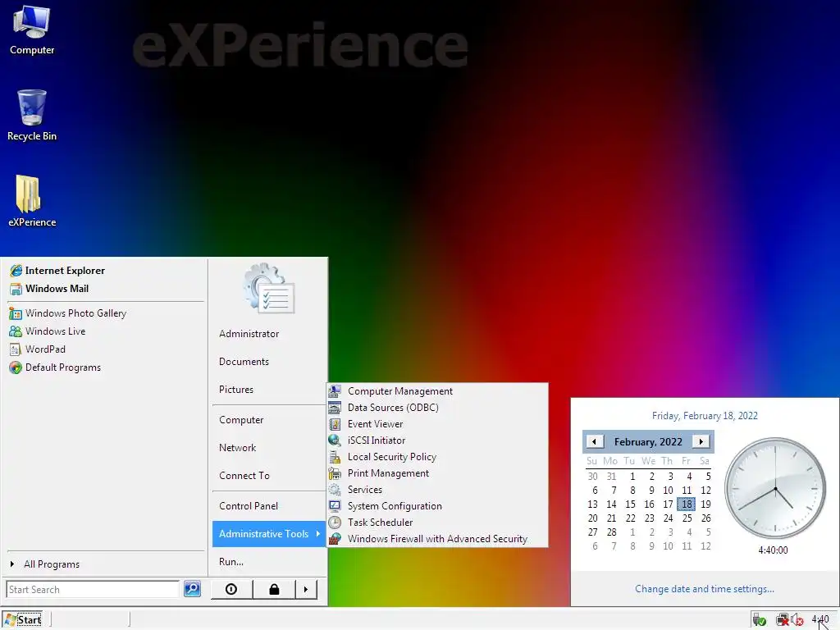Open Run... dialog from Start menu
This screenshot has height=630, width=840.
pos(231,561)
